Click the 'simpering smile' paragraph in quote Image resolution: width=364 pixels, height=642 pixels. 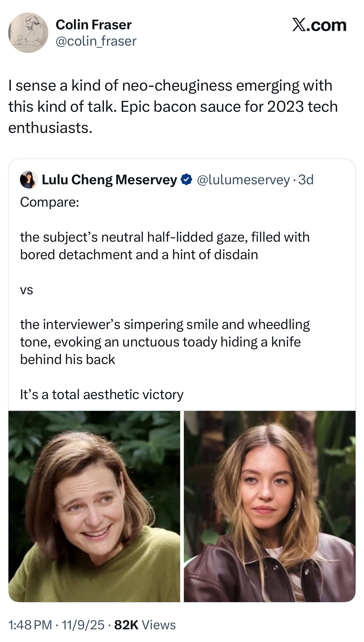click(164, 342)
